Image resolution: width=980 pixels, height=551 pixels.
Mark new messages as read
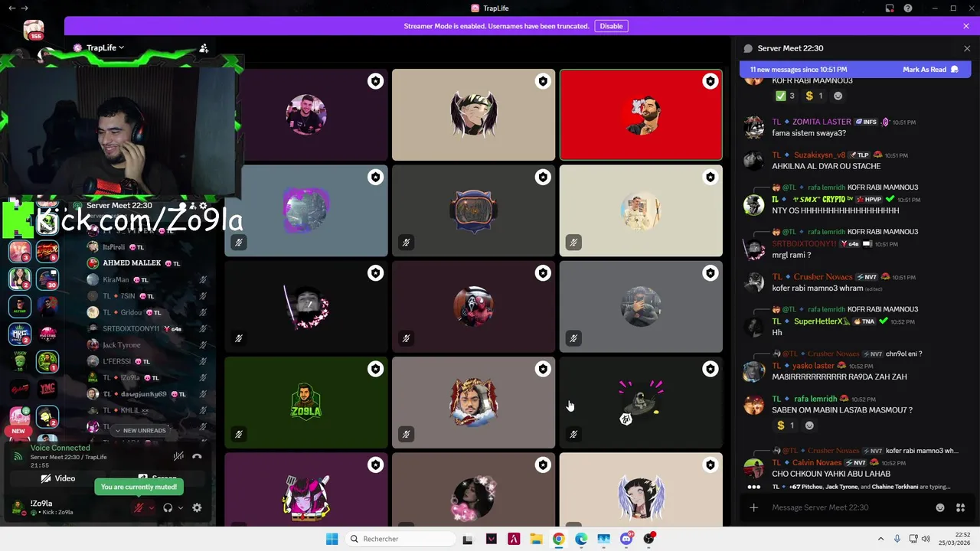pyautogui.click(x=930, y=70)
